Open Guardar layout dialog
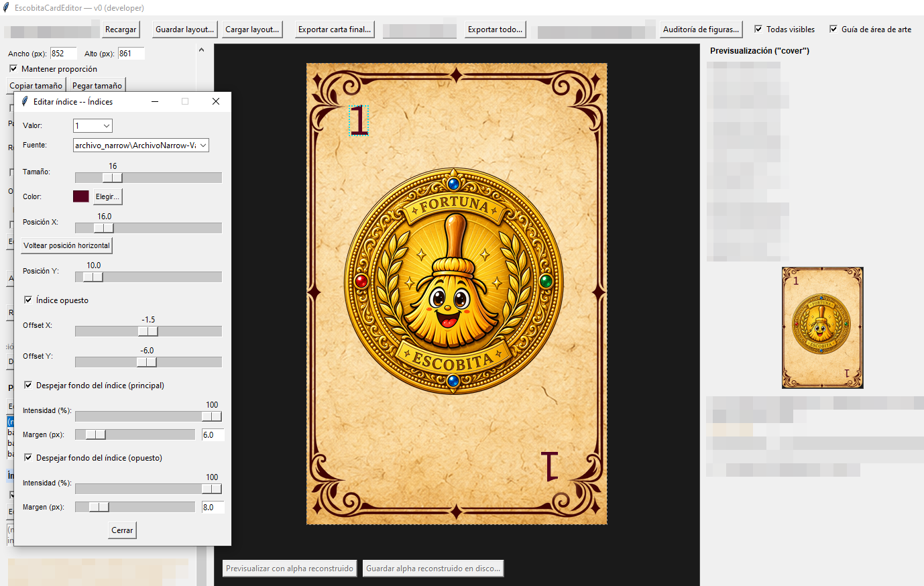 pyautogui.click(x=184, y=30)
